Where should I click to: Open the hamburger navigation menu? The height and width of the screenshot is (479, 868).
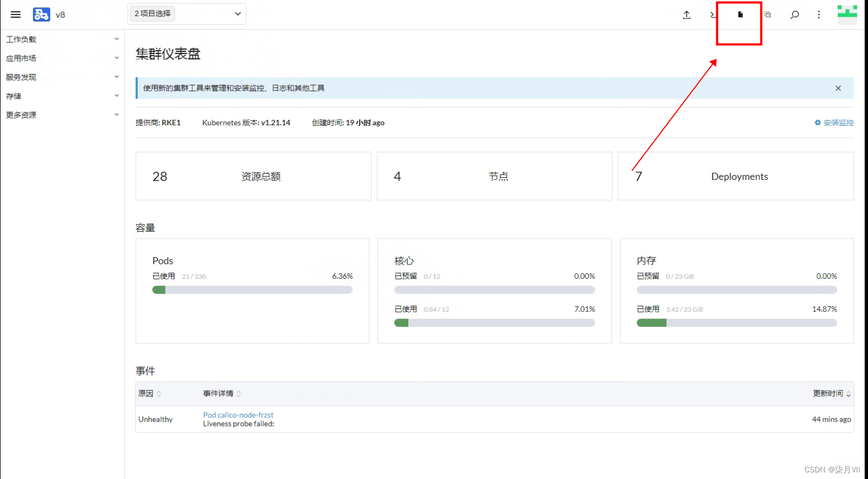point(15,15)
